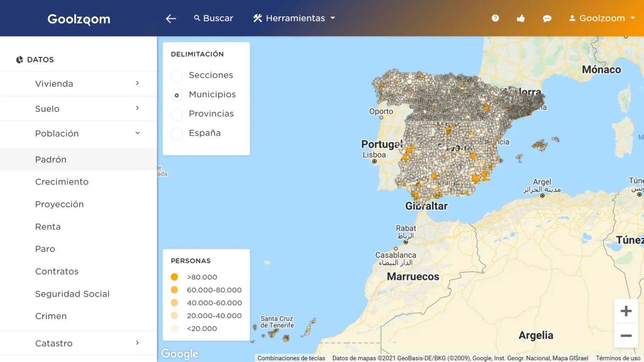Screen dimensions: 644x362
Task: Open Términos de uso link
Action: click(x=618, y=358)
